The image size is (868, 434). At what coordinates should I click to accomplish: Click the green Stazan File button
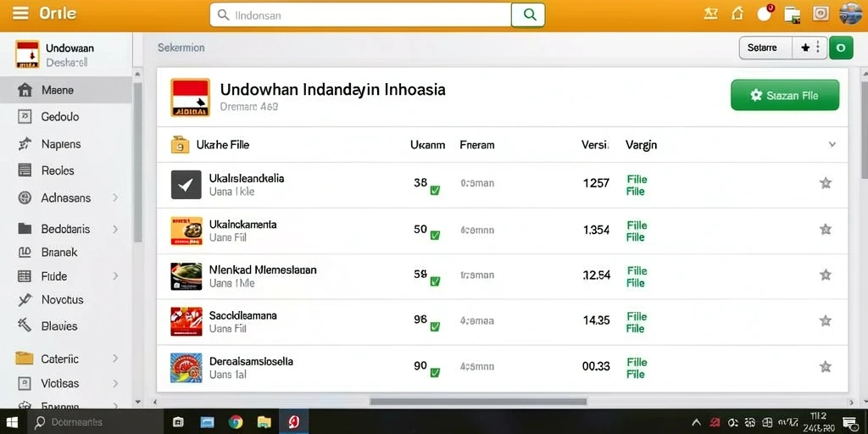tap(785, 95)
